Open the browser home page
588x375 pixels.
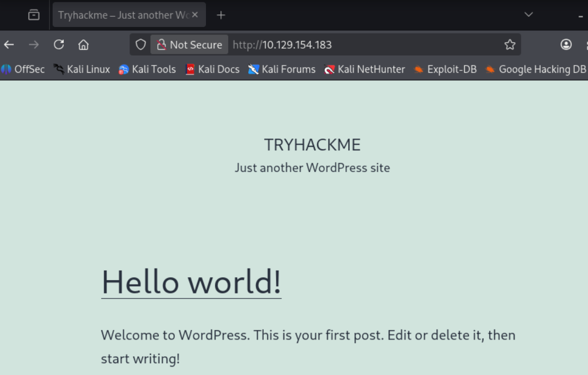tap(83, 45)
